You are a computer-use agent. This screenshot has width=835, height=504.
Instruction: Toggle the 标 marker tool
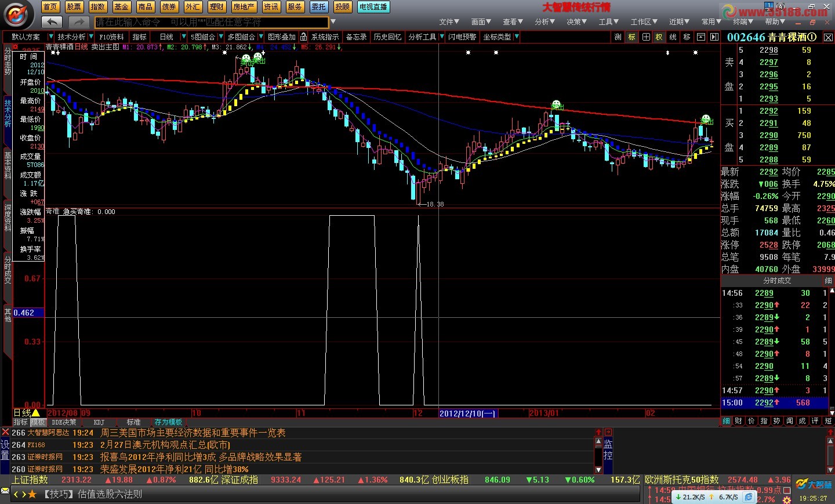coord(631,37)
